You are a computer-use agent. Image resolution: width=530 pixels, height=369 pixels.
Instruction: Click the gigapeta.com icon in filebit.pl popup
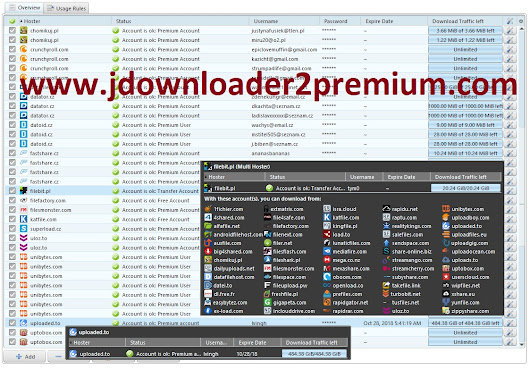click(x=267, y=302)
